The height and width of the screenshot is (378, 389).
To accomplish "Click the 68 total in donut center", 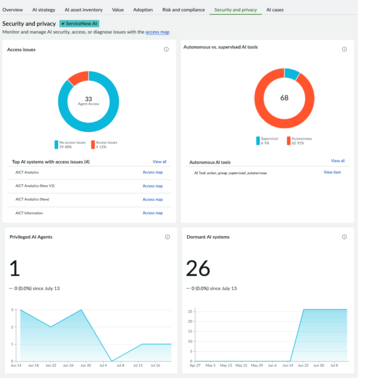I will tap(284, 98).
